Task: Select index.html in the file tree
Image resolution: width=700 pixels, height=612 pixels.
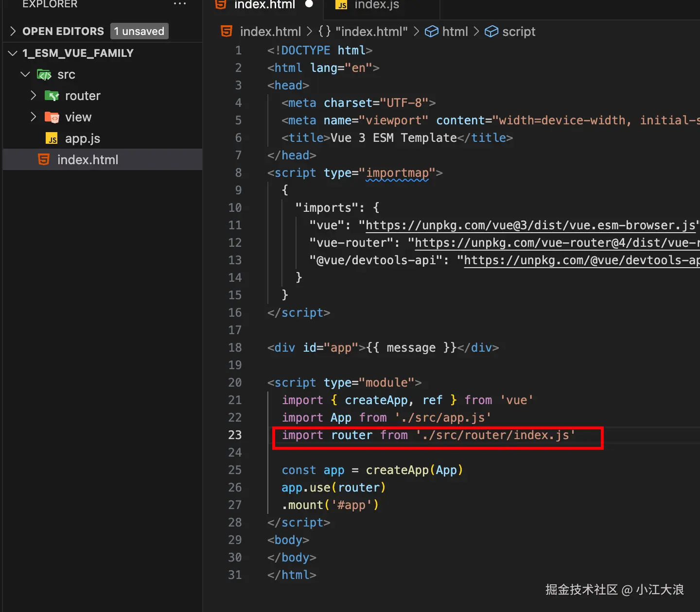Action: coord(102,160)
